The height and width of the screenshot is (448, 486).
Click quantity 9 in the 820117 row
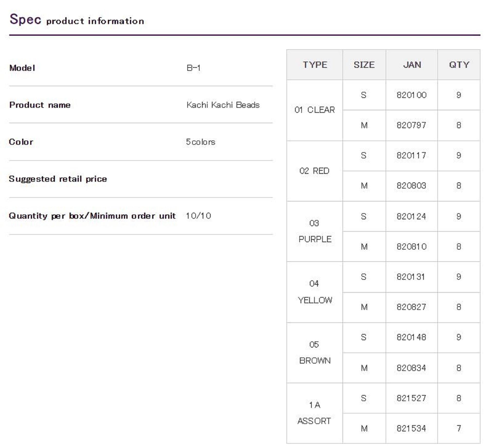(x=459, y=155)
